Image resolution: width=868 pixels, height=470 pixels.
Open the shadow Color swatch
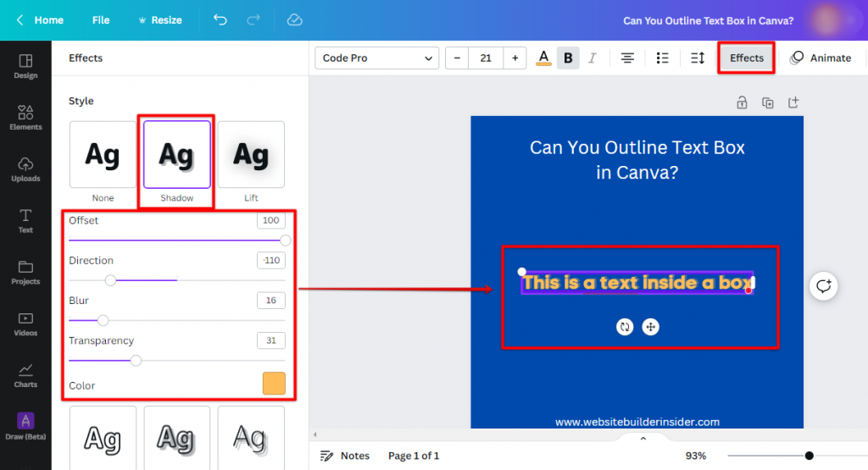pyautogui.click(x=274, y=384)
